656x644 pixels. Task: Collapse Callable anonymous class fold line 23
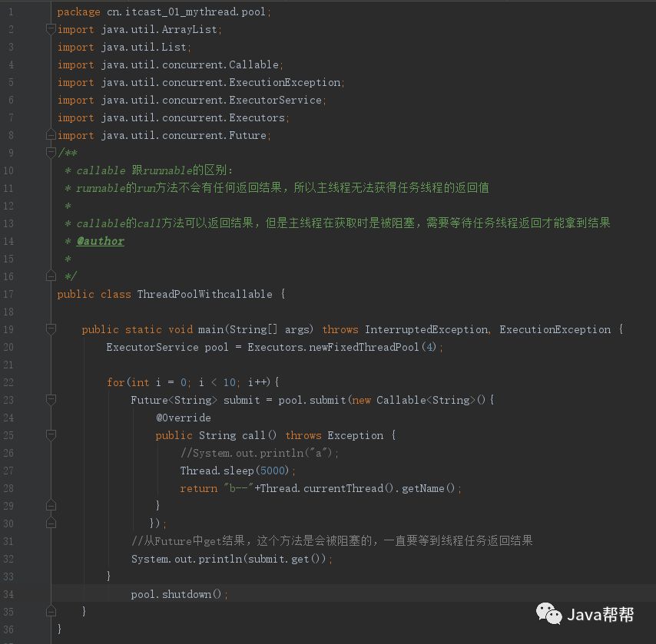click(x=51, y=400)
